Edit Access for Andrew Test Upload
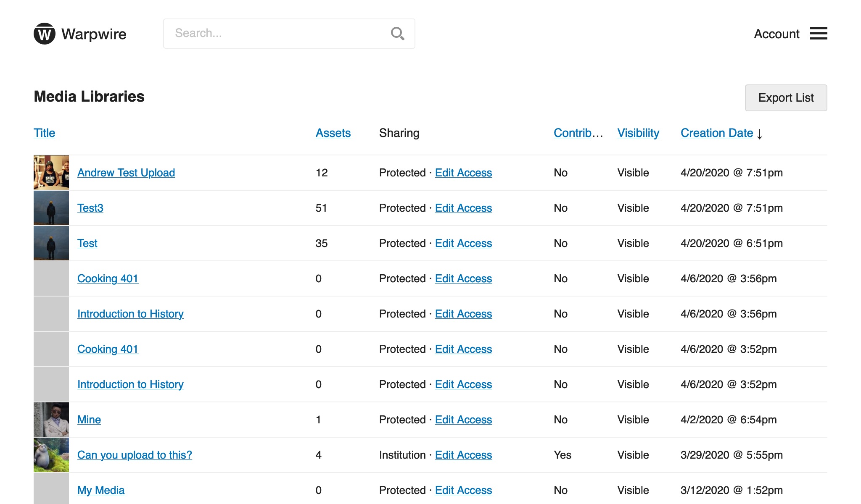The image size is (861, 504). click(463, 173)
